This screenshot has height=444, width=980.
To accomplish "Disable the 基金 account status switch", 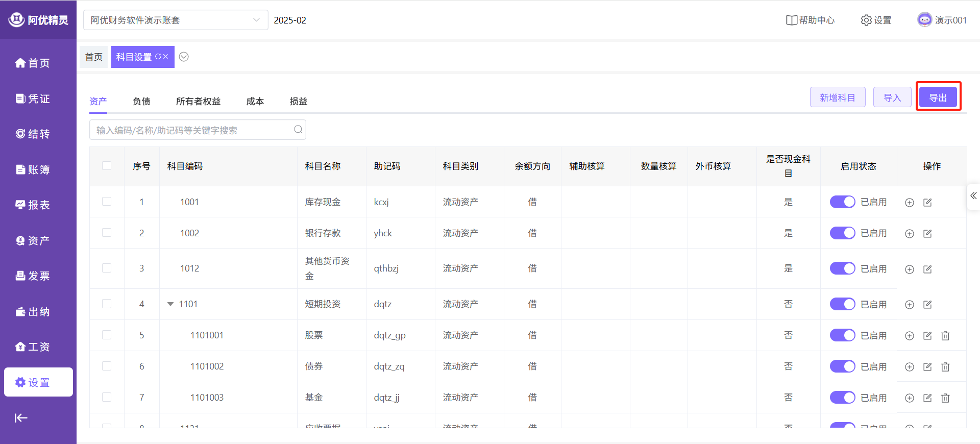I will point(842,398).
